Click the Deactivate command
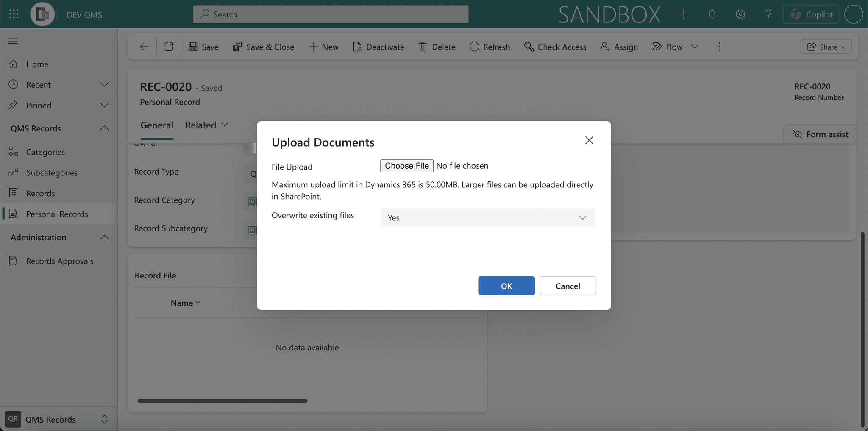This screenshot has width=868, height=431. click(x=378, y=47)
